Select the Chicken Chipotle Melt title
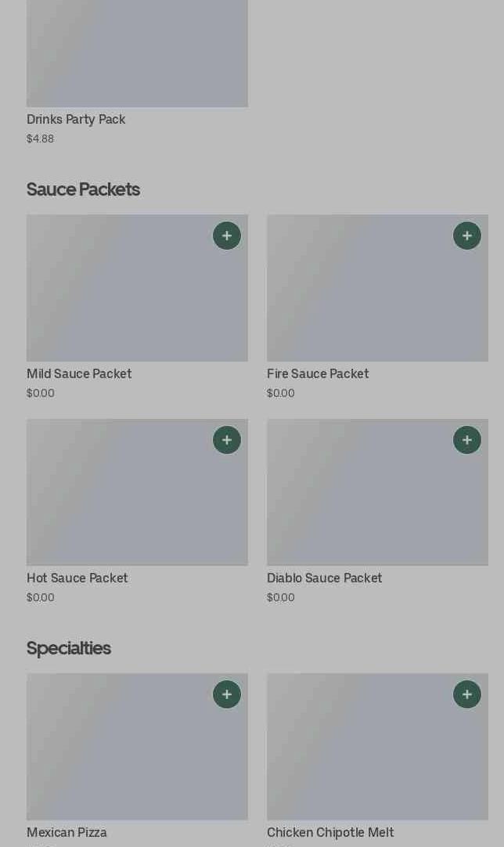Image resolution: width=504 pixels, height=847 pixels. pyautogui.click(x=330, y=833)
